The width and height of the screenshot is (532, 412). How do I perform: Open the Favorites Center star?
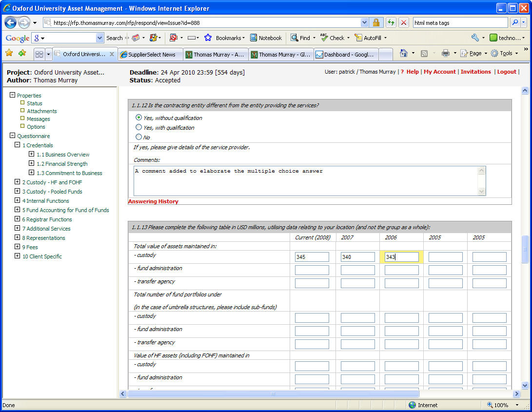[x=9, y=53]
